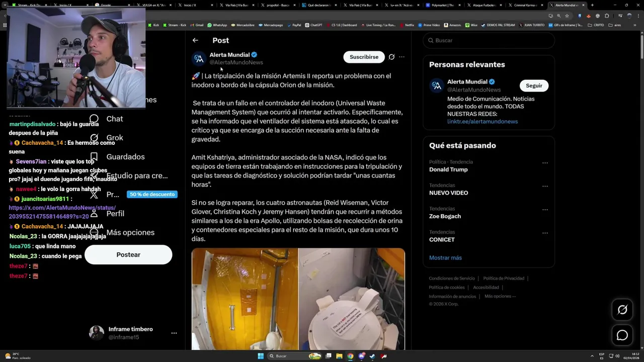Click the Postear button
This screenshot has width=644, height=362.
point(128,254)
